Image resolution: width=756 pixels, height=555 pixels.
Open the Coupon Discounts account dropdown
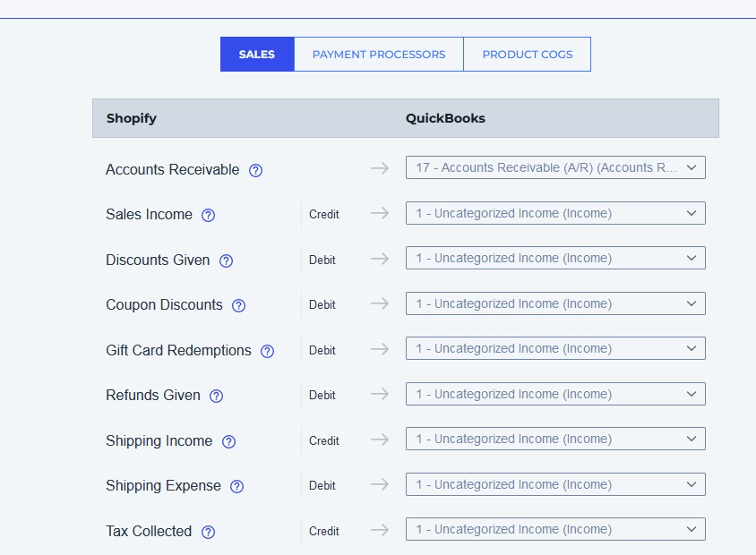click(555, 303)
